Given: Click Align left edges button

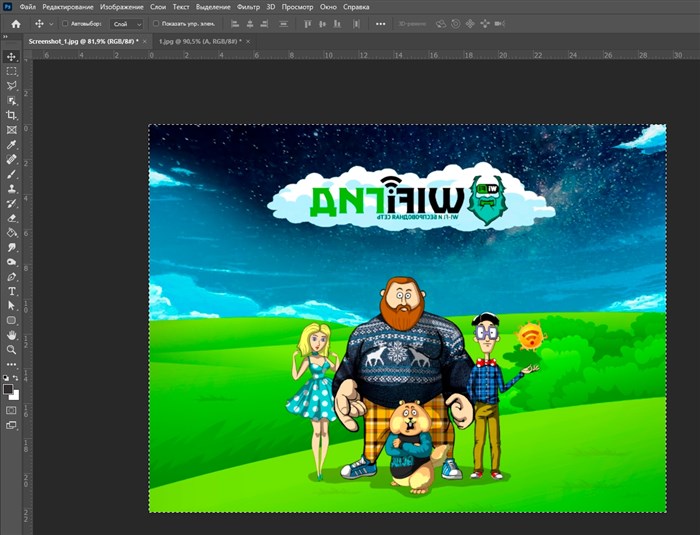Looking at the screenshot, I should point(235,24).
